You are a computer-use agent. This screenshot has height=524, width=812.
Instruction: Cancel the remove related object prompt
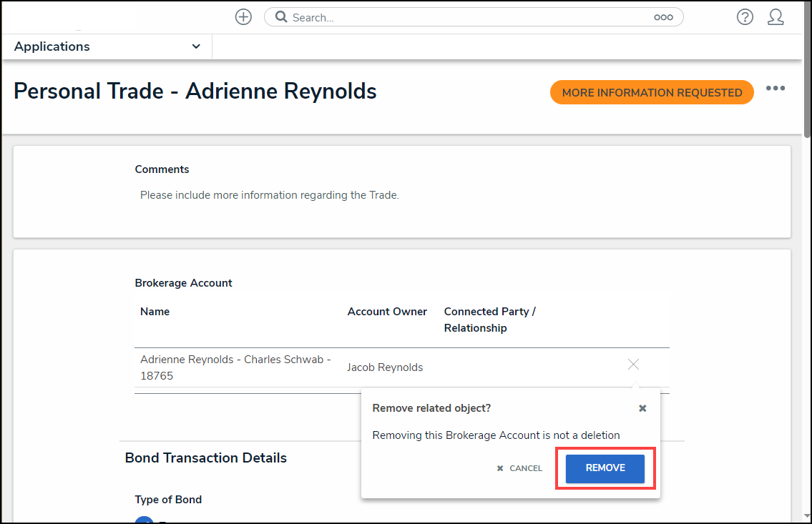[x=520, y=468]
